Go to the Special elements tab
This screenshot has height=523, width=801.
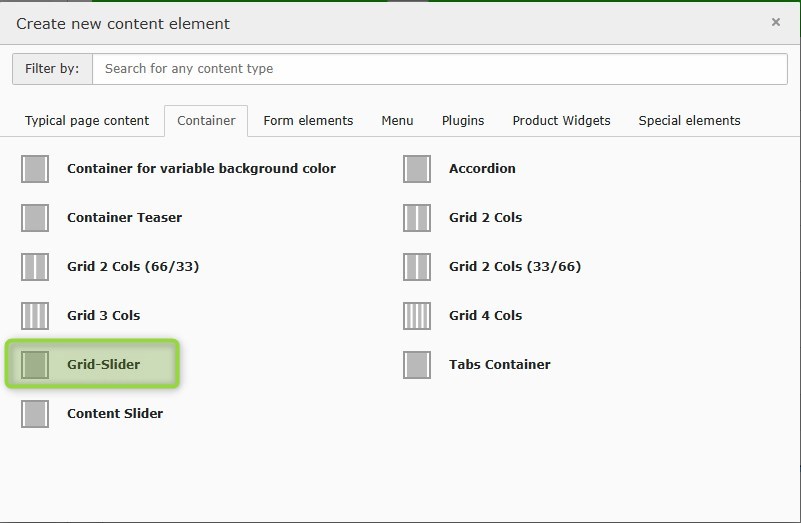(x=689, y=121)
